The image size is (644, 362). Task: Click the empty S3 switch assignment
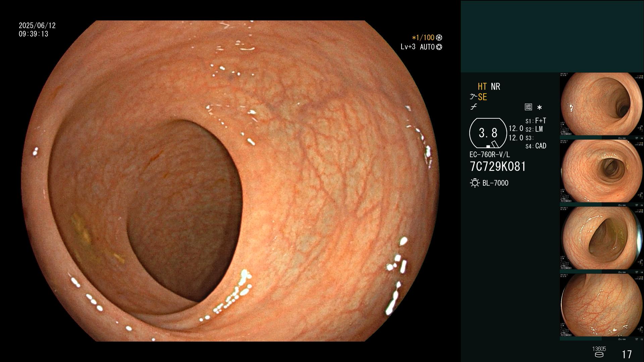pyautogui.click(x=529, y=138)
